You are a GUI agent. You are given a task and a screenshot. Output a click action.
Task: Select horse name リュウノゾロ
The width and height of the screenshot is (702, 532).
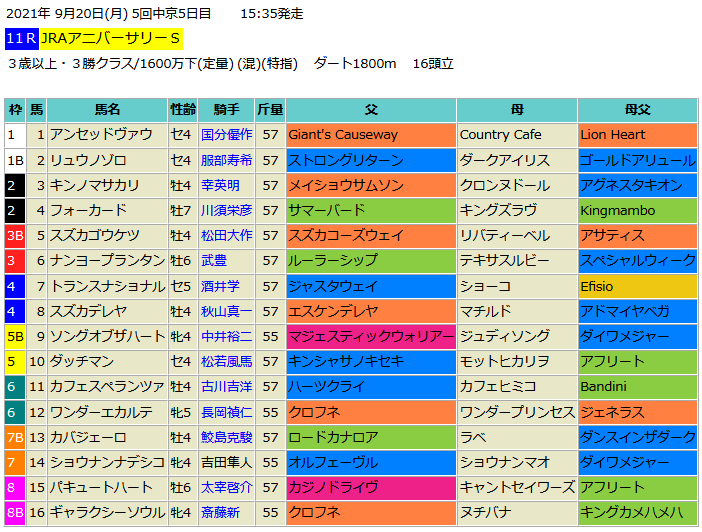88,160
